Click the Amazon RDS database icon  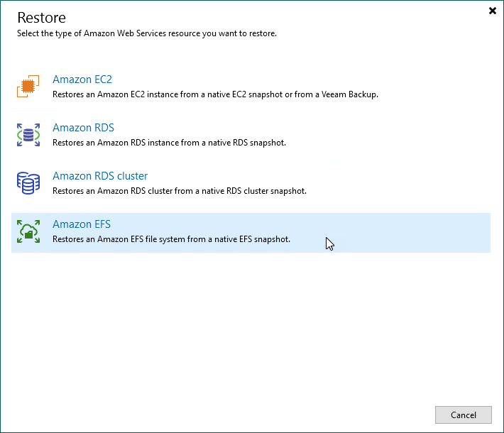(28, 135)
